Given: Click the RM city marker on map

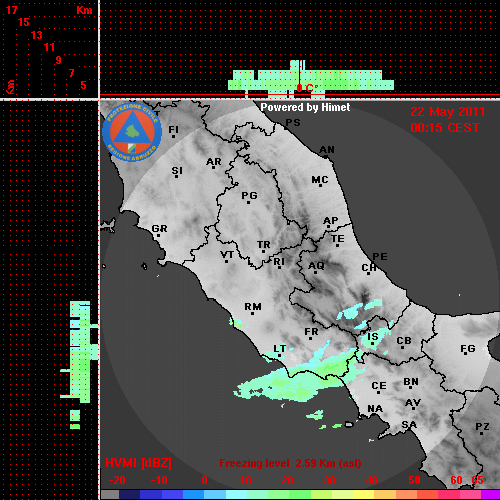Looking at the screenshot, I should 253,308.
